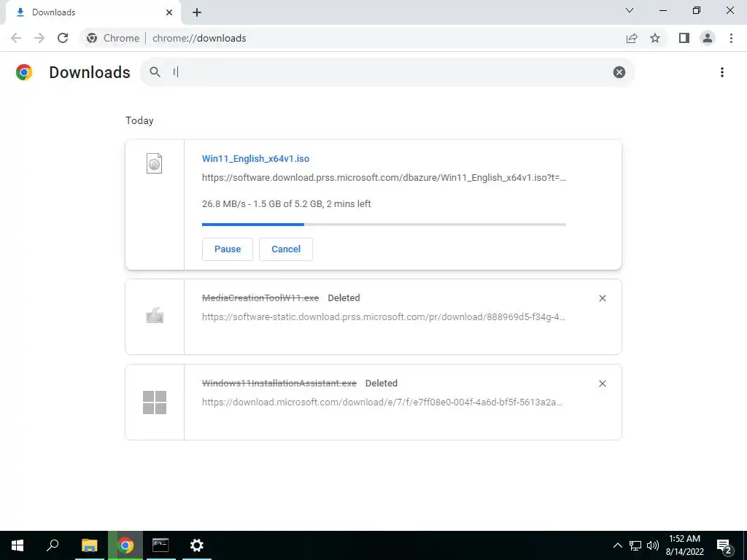Click the network tray icon
This screenshot has width=747, height=560.
pyautogui.click(x=635, y=545)
